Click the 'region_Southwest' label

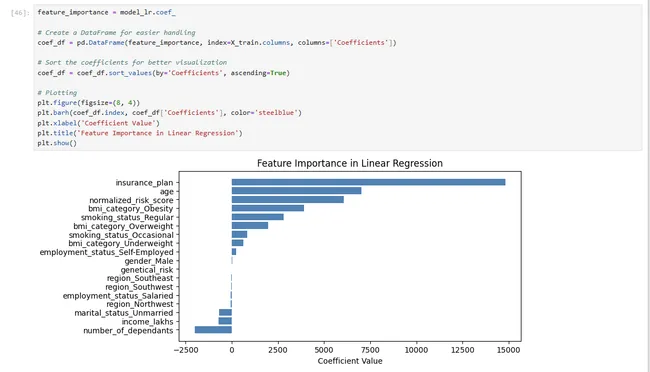point(139,287)
